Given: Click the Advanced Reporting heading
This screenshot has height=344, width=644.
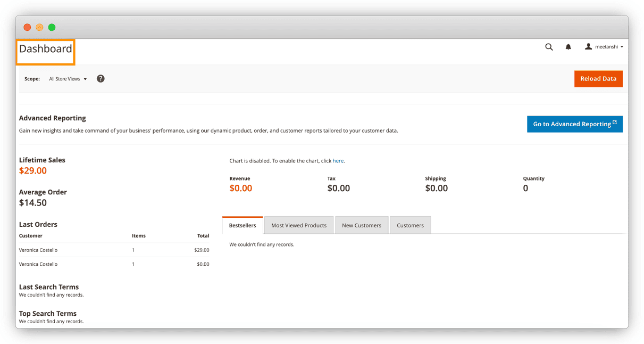Looking at the screenshot, I should tap(52, 118).
